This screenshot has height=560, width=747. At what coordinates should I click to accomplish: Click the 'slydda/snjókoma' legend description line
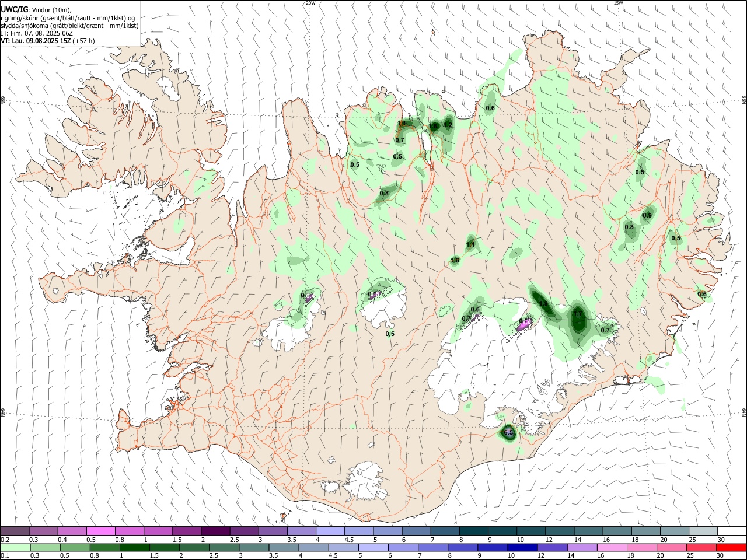(69, 26)
